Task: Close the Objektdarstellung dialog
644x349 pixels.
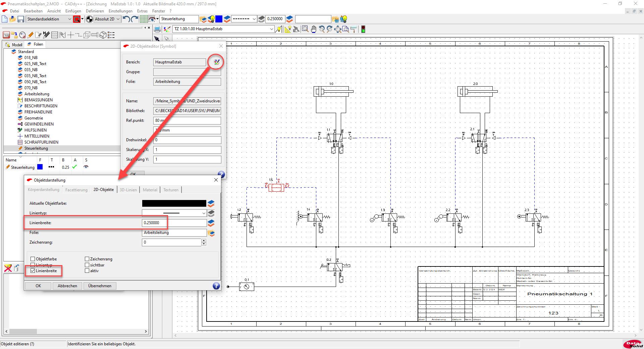Action: coord(216,180)
